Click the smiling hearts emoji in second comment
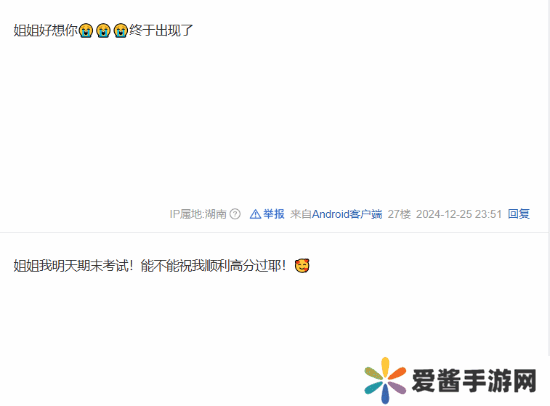 click(302, 266)
